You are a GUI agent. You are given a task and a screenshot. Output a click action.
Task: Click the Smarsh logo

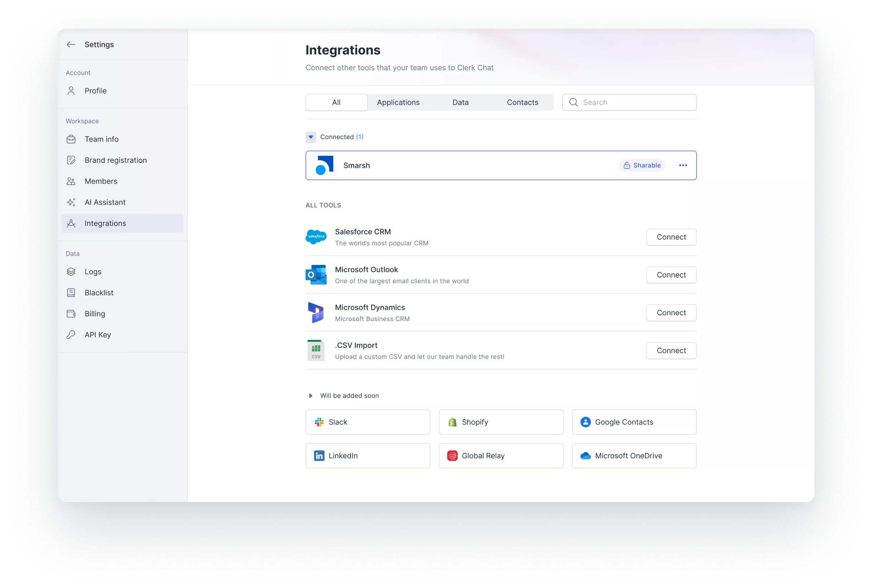[324, 165]
